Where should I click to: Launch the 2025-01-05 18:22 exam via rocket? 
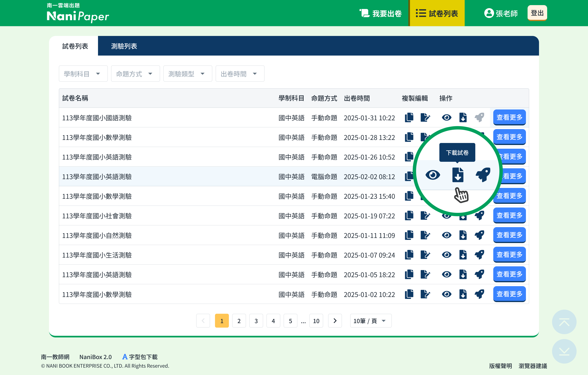pos(479,274)
